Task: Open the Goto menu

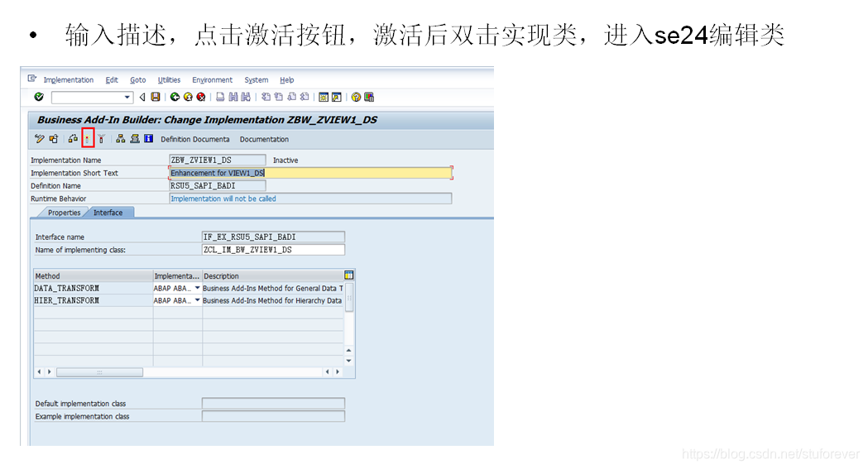Action: point(138,79)
